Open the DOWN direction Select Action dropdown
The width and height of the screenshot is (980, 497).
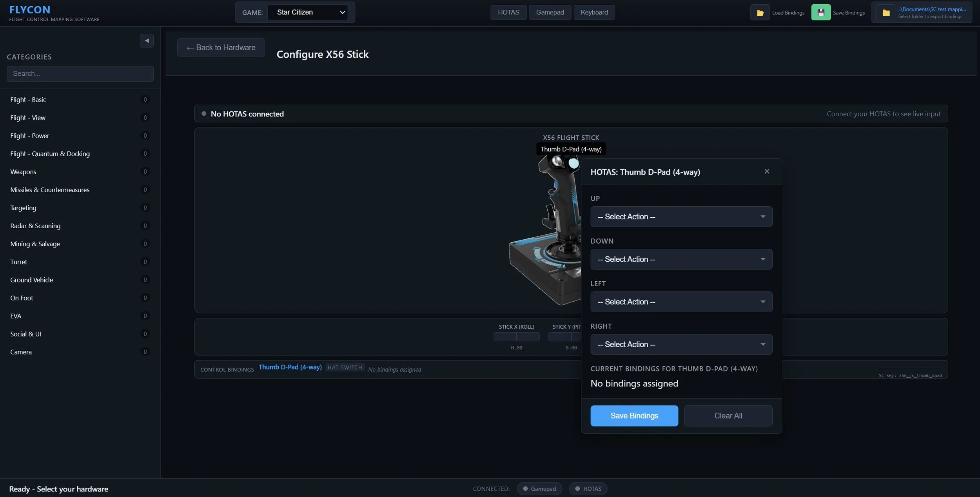pos(681,259)
